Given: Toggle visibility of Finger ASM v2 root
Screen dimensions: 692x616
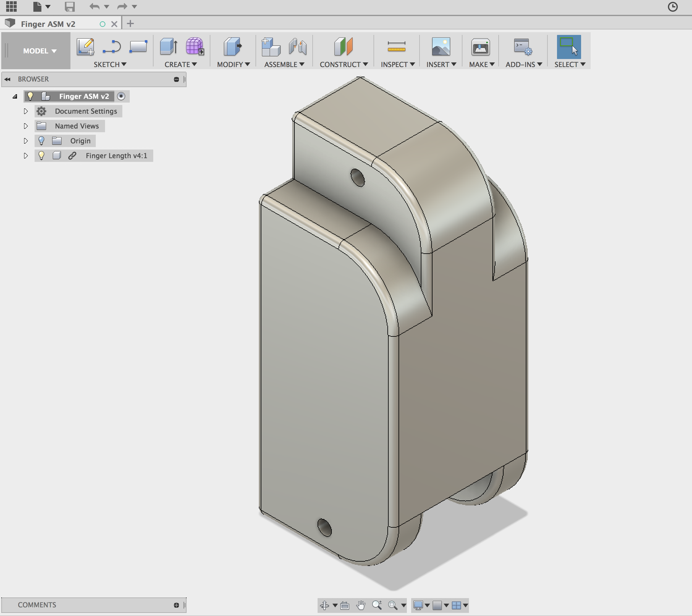Looking at the screenshot, I should (31, 96).
